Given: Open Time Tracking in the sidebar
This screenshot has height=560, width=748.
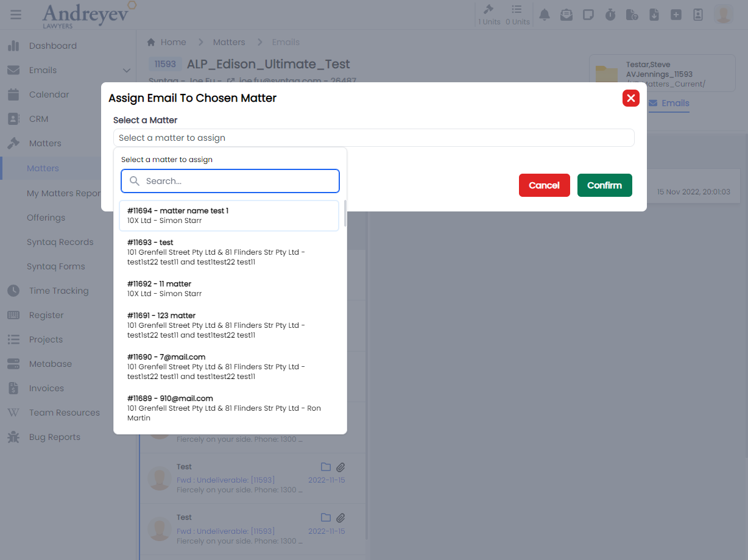Looking at the screenshot, I should tap(58, 291).
